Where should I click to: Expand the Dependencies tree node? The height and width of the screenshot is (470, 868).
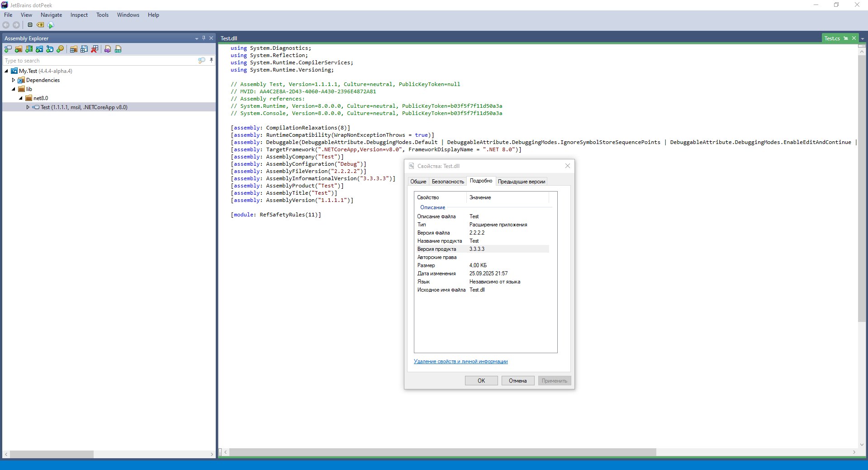14,80
